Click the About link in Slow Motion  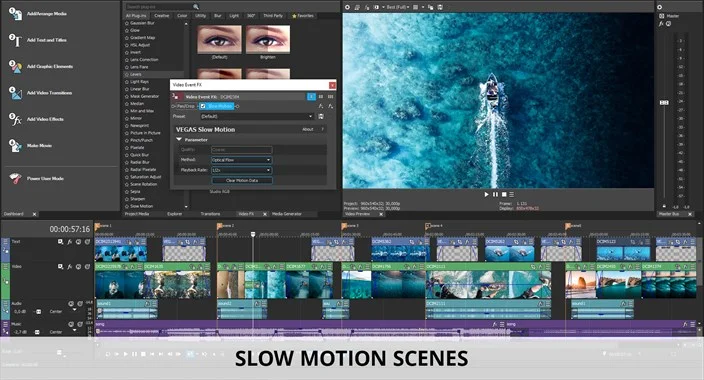coord(308,129)
